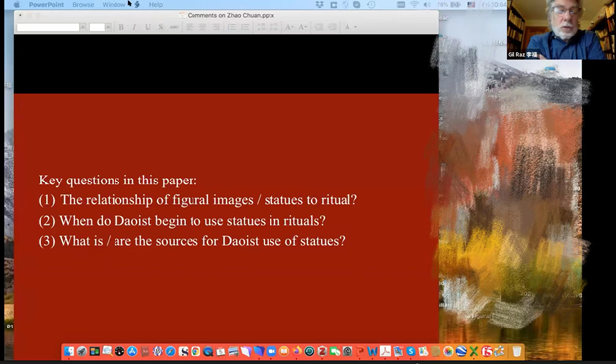Align text left in toolbar

point(190,27)
